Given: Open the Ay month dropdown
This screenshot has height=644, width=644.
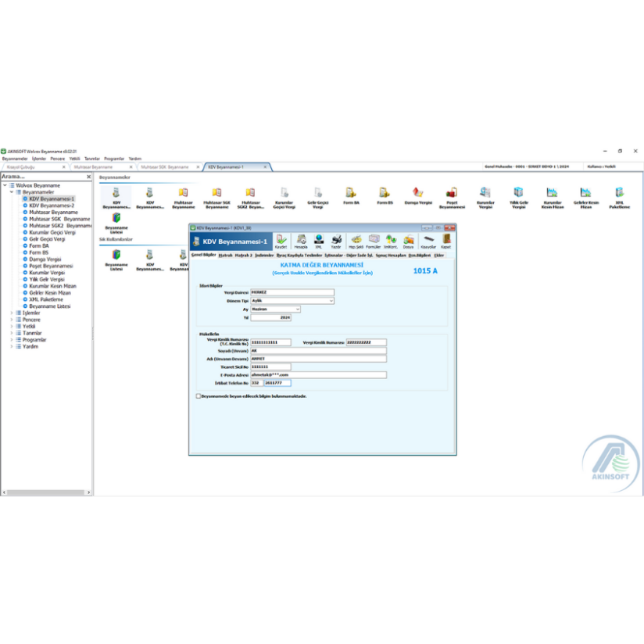Looking at the screenshot, I should [298, 309].
